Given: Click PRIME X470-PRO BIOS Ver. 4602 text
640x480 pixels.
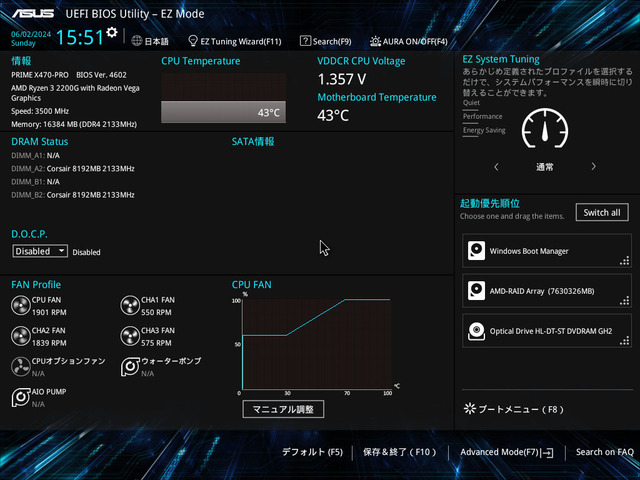Looking at the screenshot, I should [69, 75].
